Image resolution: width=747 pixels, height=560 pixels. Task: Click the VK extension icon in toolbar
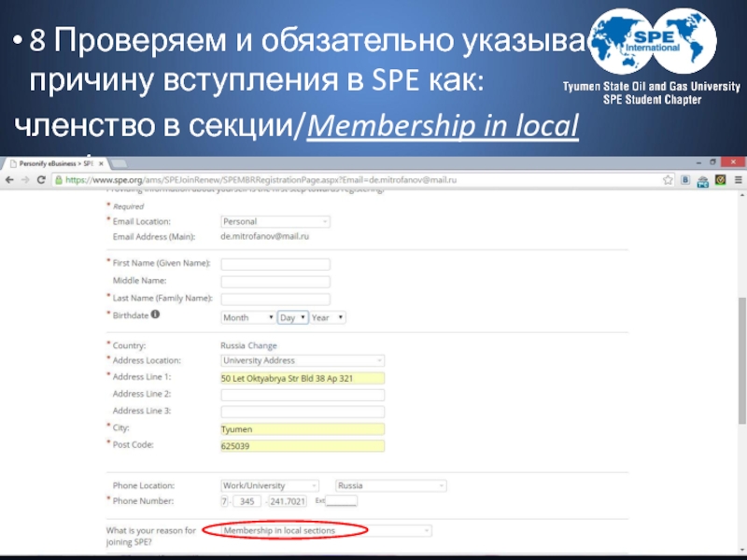(685, 180)
